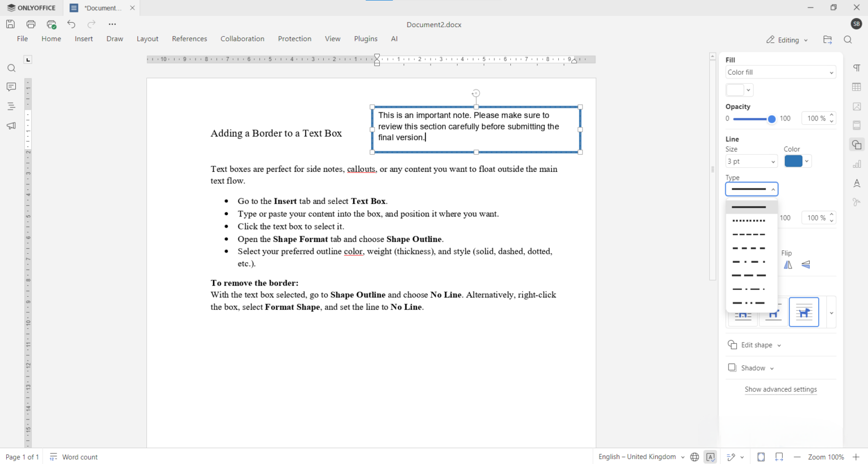The width and height of the screenshot is (868, 464).
Task: Open the Comments panel
Action: 11,87
